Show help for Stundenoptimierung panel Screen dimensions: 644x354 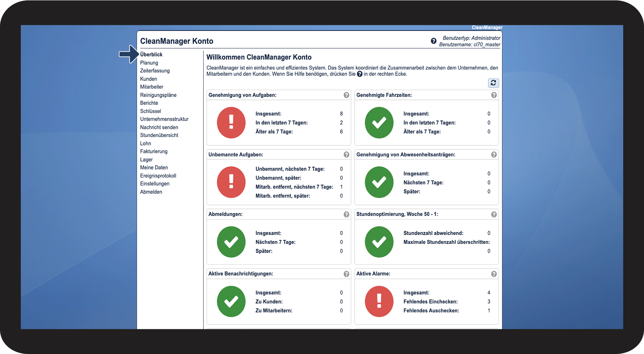(x=494, y=214)
